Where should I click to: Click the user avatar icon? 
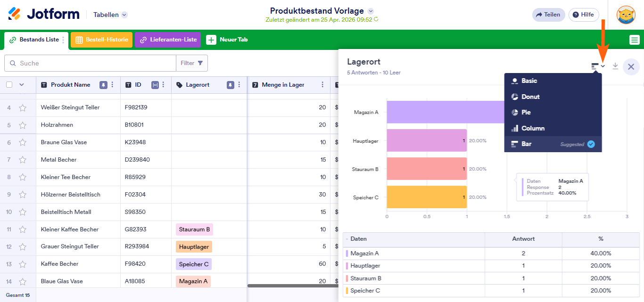click(626, 15)
